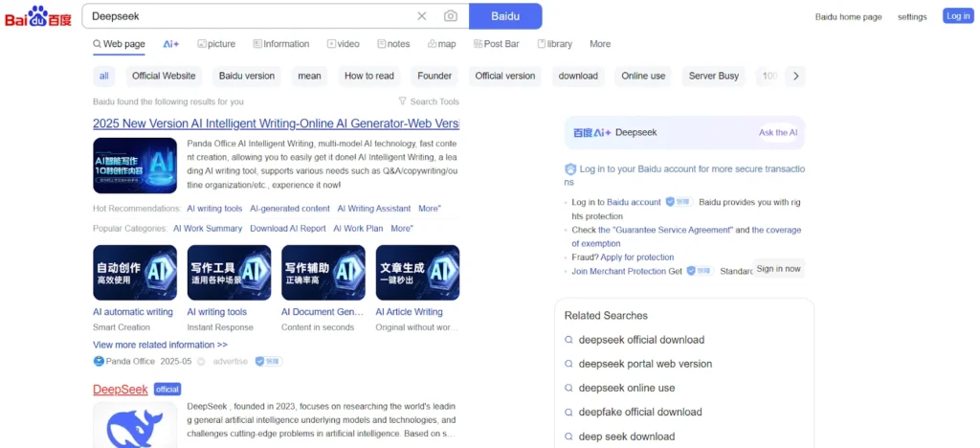The image size is (980, 448).
Task: Open the Search Tools filter
Action: pos(429,101)
